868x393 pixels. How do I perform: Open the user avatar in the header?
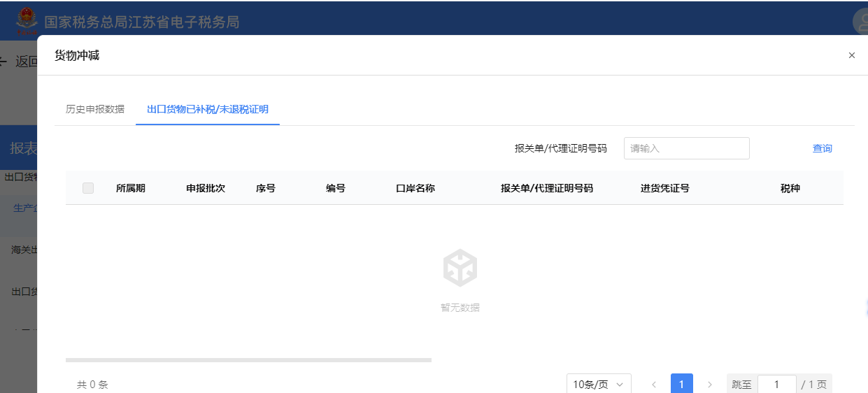pyautogui.click(x=861, y=22)
